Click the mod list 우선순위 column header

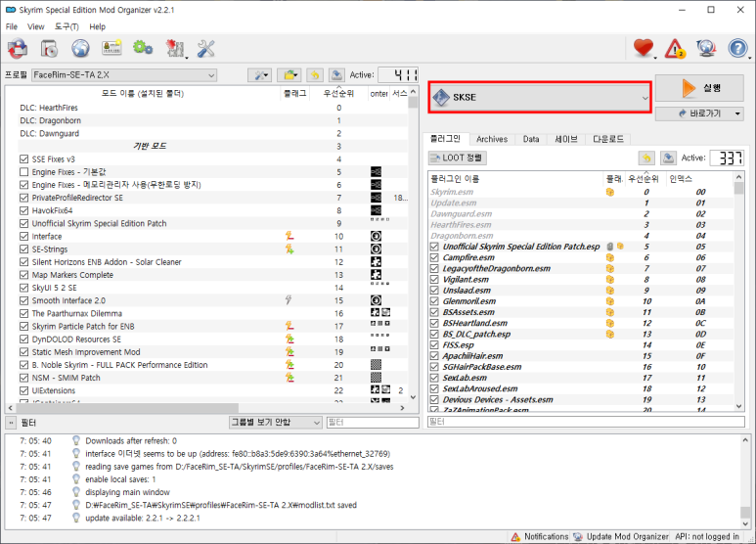click(x=338, y=93)
